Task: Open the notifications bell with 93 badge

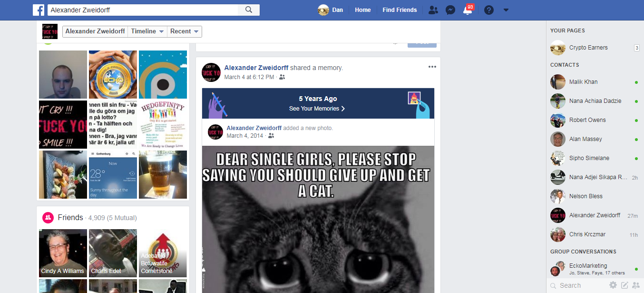Action: (x=468, y=10)
